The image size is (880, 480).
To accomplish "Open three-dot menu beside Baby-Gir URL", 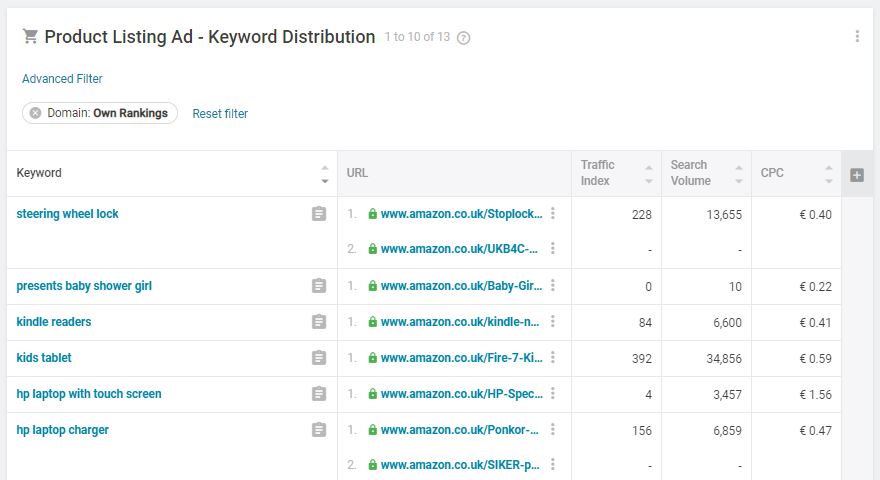I will point(553,285).
